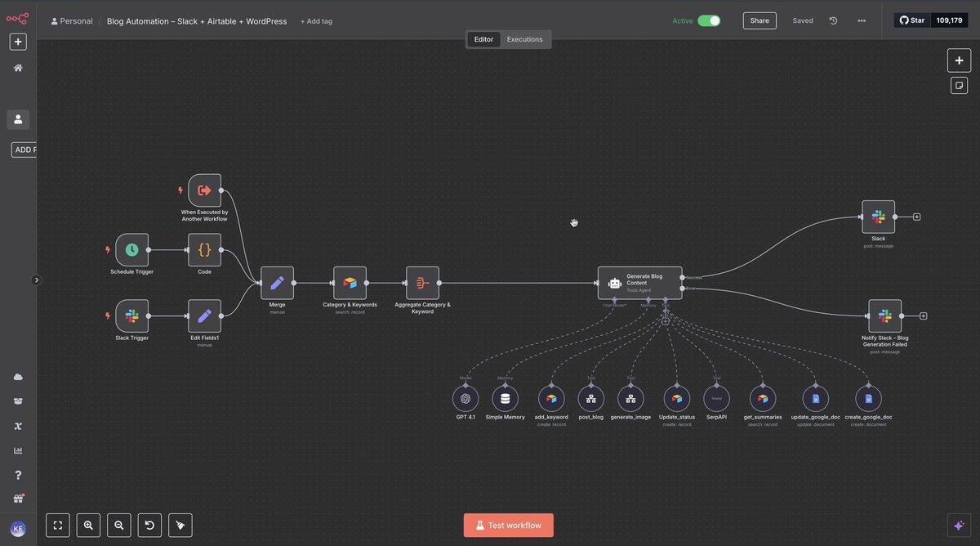This screenshot has width=980, height=546.
Task: Select the Notify Slack – Blog Generation Failed node
Action: [884, 316]
